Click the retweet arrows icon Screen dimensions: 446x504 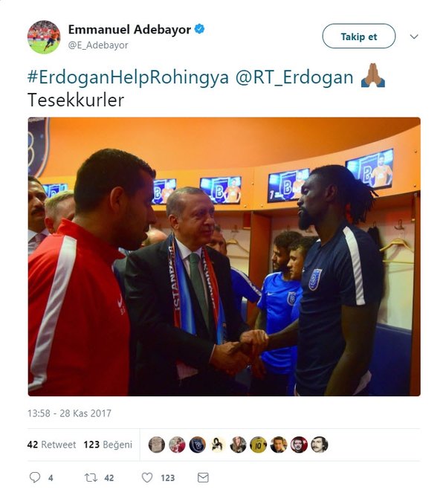91,478
